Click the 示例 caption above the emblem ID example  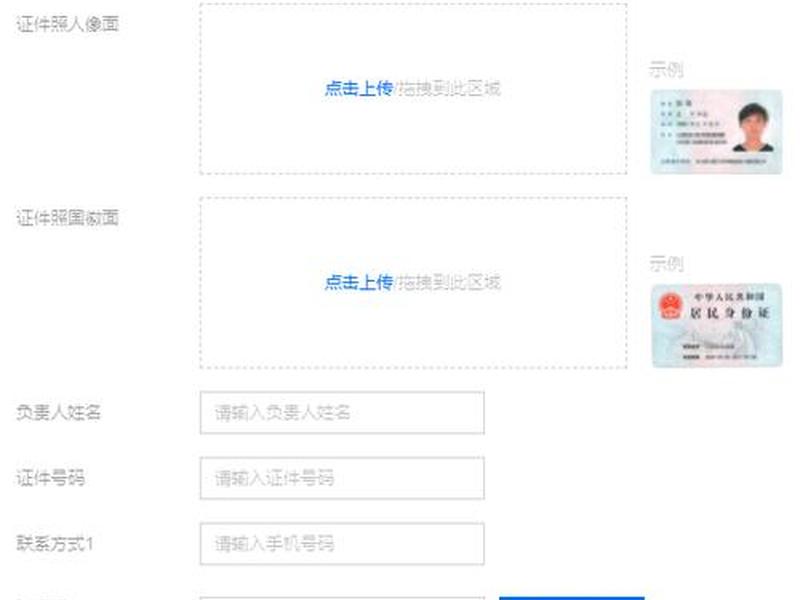(x=666, y=263)
